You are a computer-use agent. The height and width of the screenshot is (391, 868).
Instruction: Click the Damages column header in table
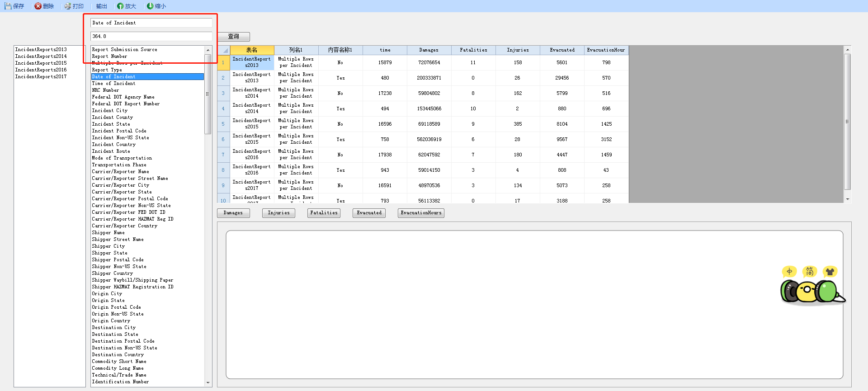(429, 50)
